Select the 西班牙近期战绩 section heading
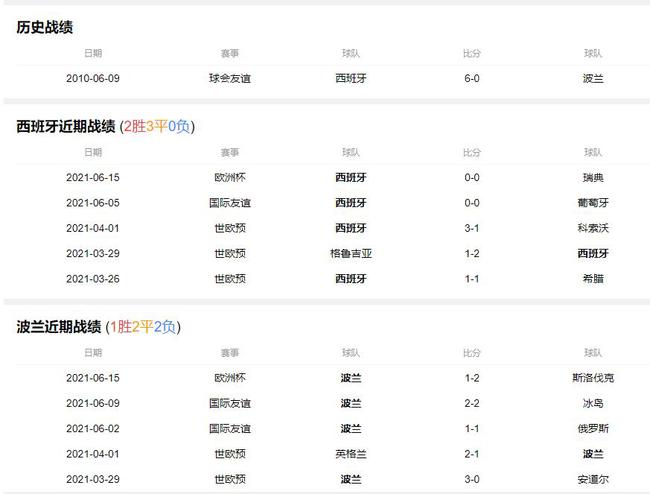Image resolution: width=650 pixels, height=494 pixels. pos(59,126)
